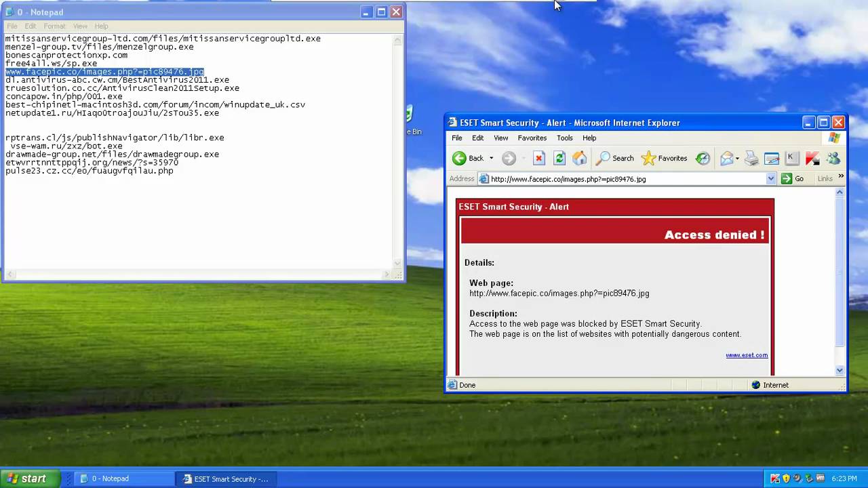Click the taskbar clock showing 6:23 PM
Screen dimensions: 868x488
(844, 479)
